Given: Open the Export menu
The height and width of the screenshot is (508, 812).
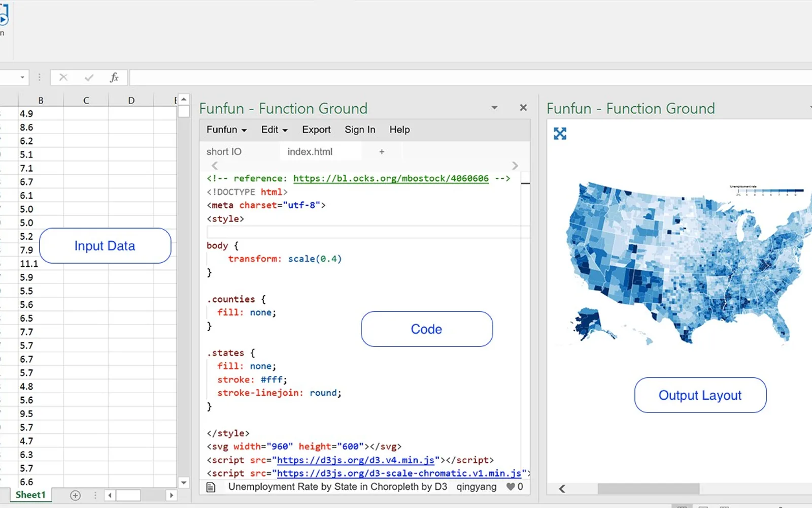Looking at the screenshot, I should (x=316, y=130).
